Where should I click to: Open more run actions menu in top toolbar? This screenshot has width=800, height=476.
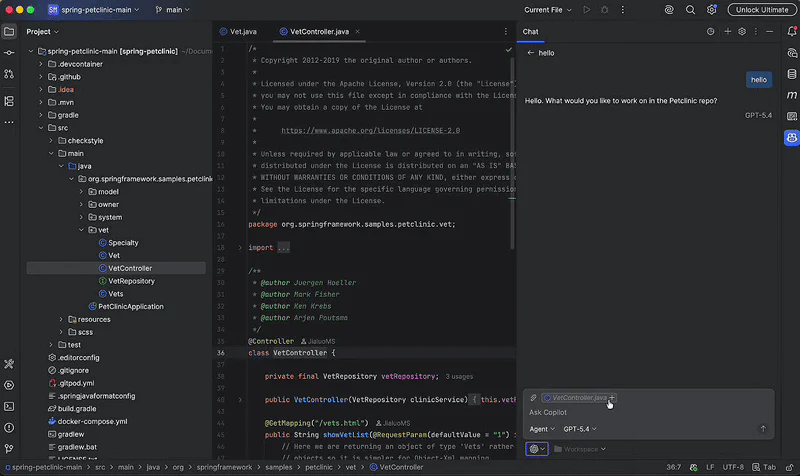(622, 10)
